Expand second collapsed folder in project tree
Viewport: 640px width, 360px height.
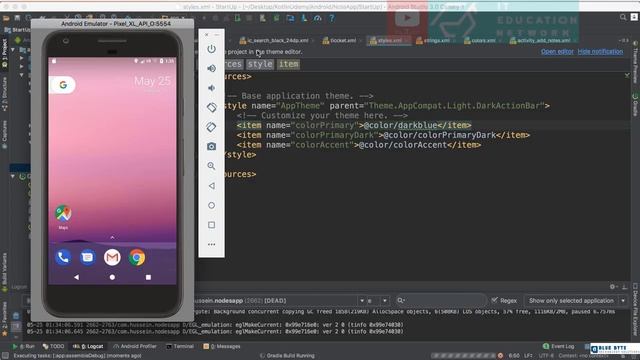point(21,66)
